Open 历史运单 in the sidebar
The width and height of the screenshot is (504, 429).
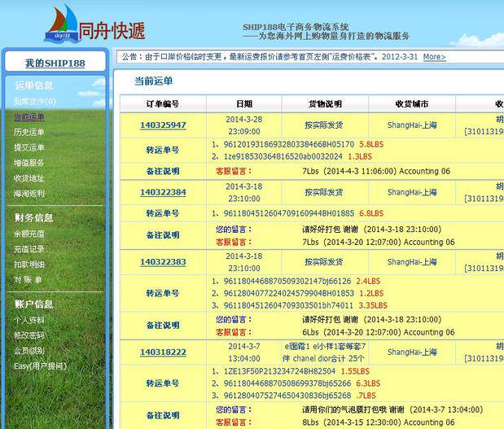click(x=29, y=132)
